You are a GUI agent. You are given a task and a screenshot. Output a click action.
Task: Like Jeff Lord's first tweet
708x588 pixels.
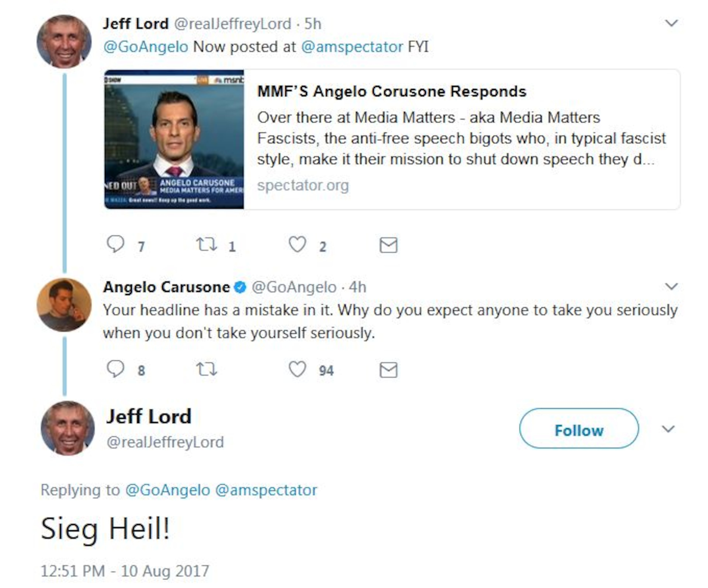pyautogui.click(x=297, y=244)
